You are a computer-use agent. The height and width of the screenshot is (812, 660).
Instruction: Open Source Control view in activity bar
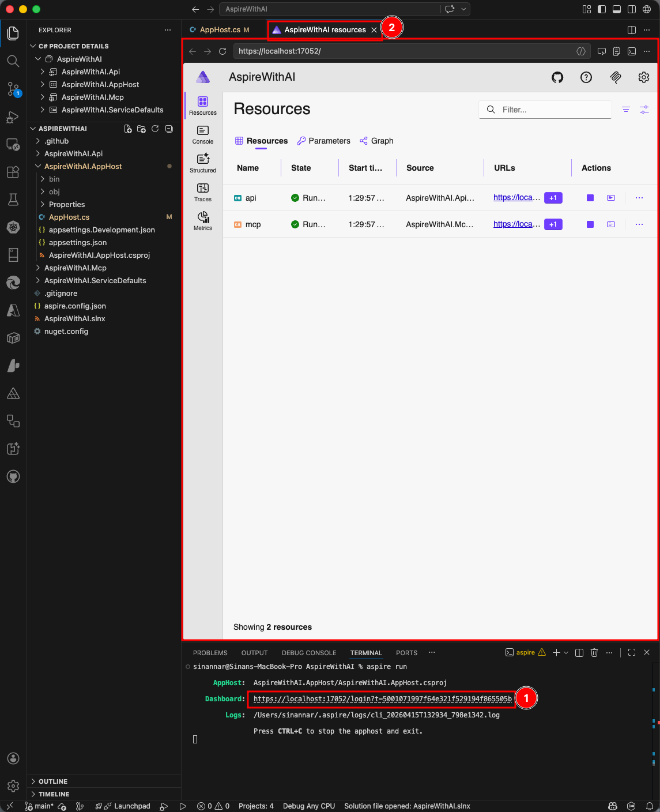(x=13, y=89)
